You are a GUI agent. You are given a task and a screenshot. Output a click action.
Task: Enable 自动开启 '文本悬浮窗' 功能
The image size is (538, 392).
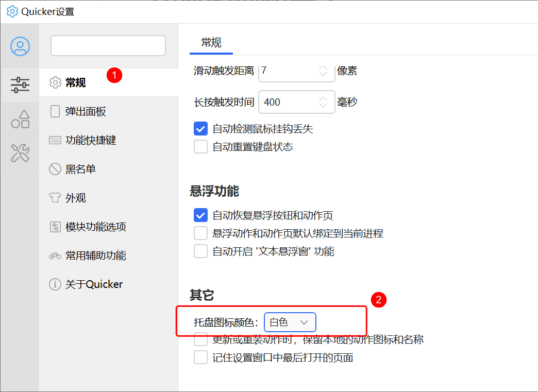tap(200, 251)
